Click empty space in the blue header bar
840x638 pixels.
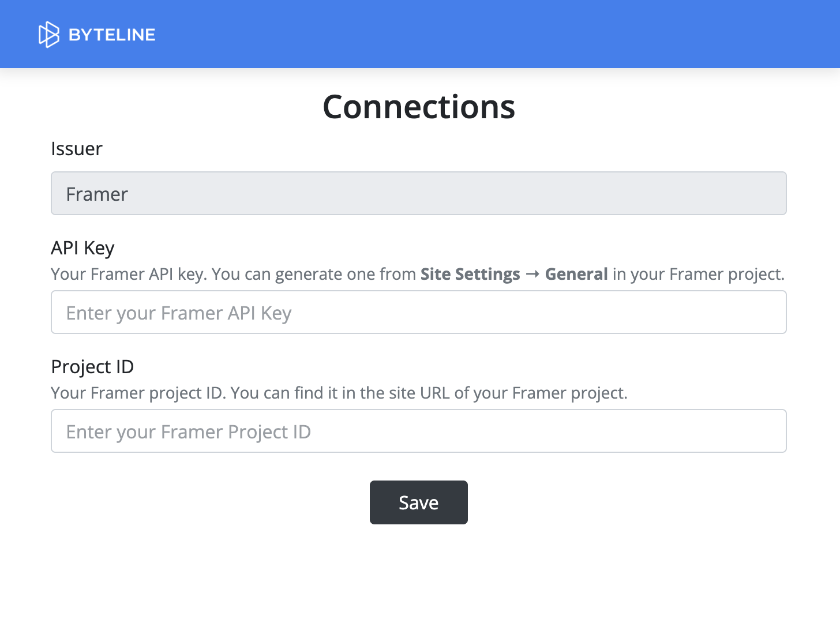click(490, 35)
